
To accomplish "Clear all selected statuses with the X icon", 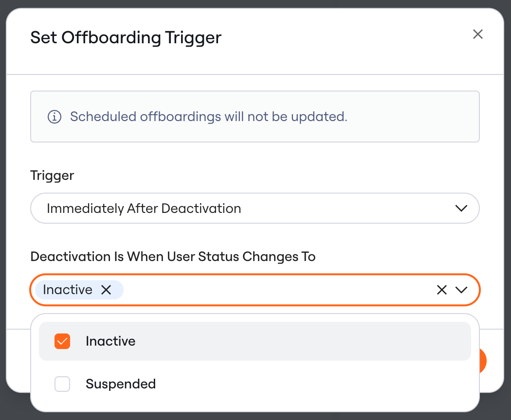I will (x=441, y=289).
